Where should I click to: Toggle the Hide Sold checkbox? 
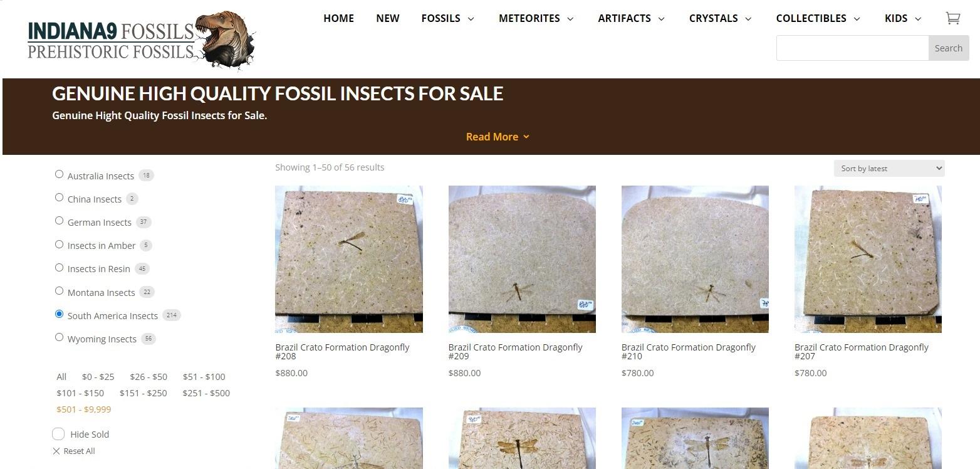58,434
